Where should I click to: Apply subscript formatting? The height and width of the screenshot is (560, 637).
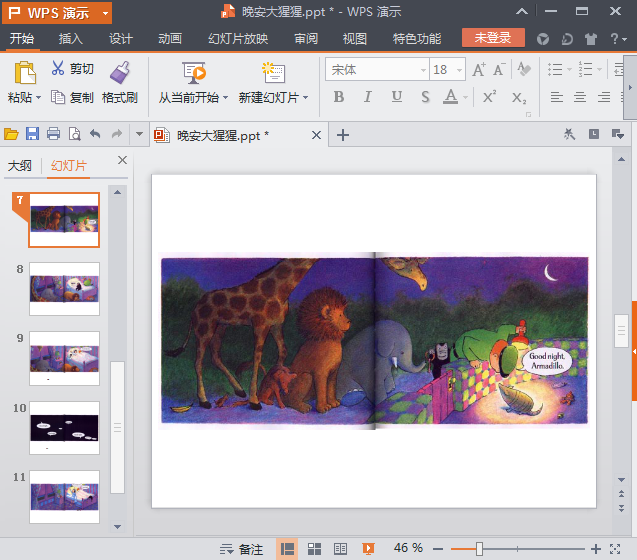point(519,98)
